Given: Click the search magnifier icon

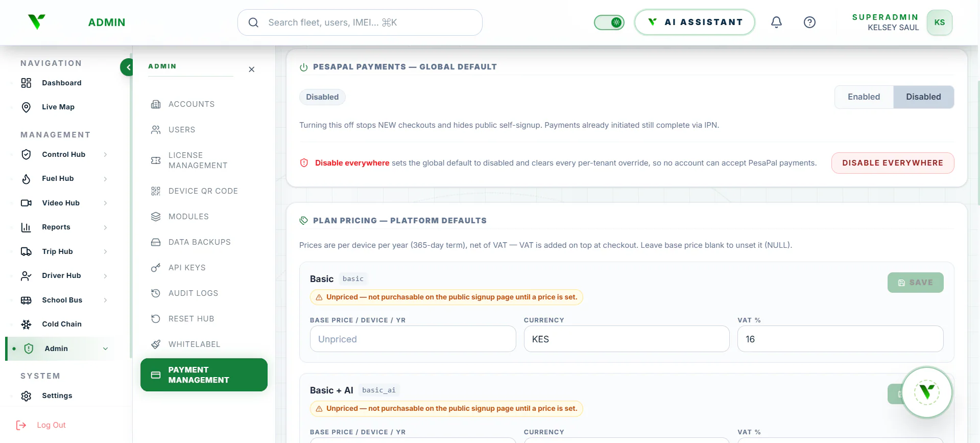Looking at the screenshot, I should (253, 22).
